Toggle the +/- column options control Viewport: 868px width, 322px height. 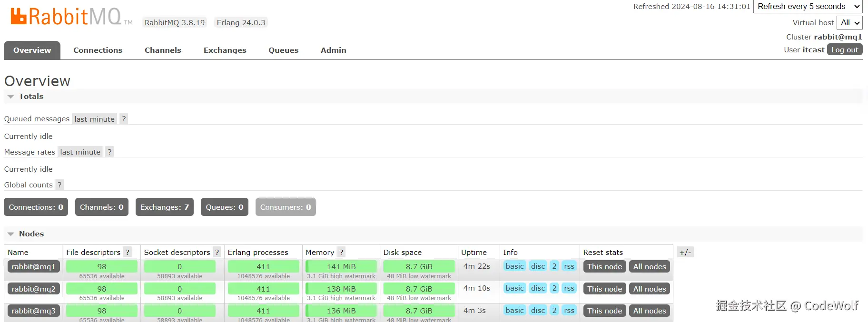coord(685,252)
